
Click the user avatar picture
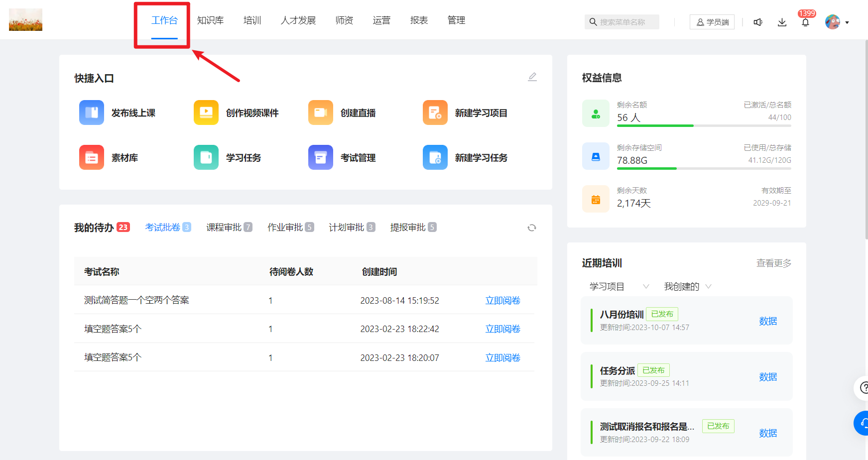pyautogui.click(x=833, y=22)
